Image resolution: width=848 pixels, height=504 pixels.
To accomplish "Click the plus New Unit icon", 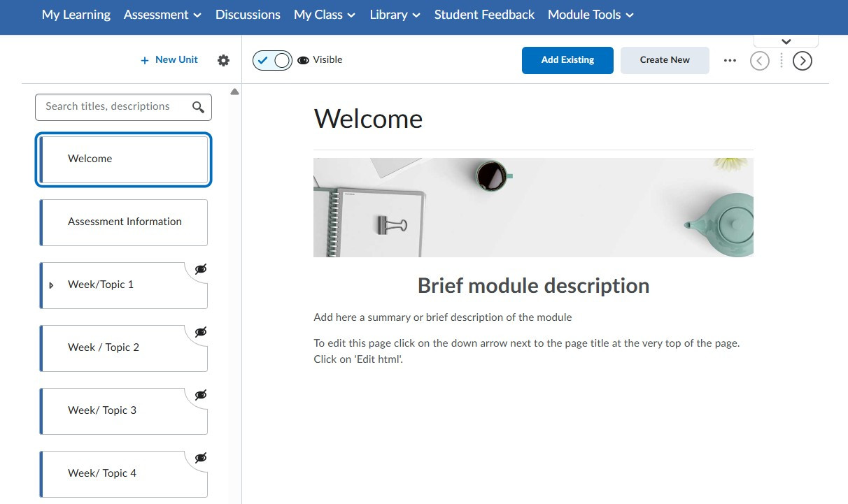I will (145, 61).
